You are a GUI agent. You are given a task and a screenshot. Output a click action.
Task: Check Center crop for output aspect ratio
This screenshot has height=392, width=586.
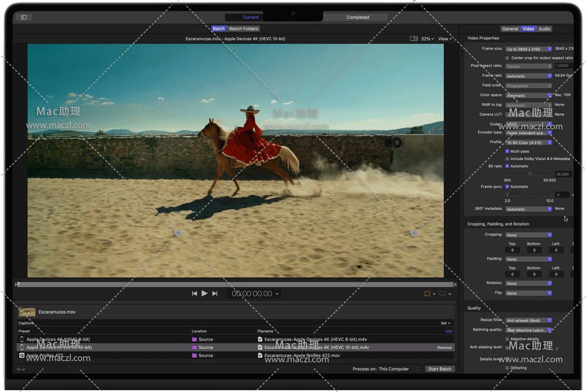507,58
